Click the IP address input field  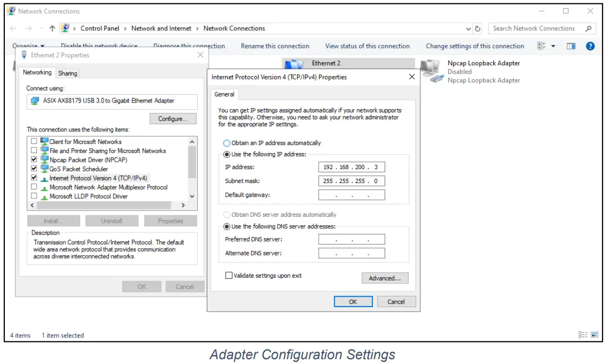[351, 168]
